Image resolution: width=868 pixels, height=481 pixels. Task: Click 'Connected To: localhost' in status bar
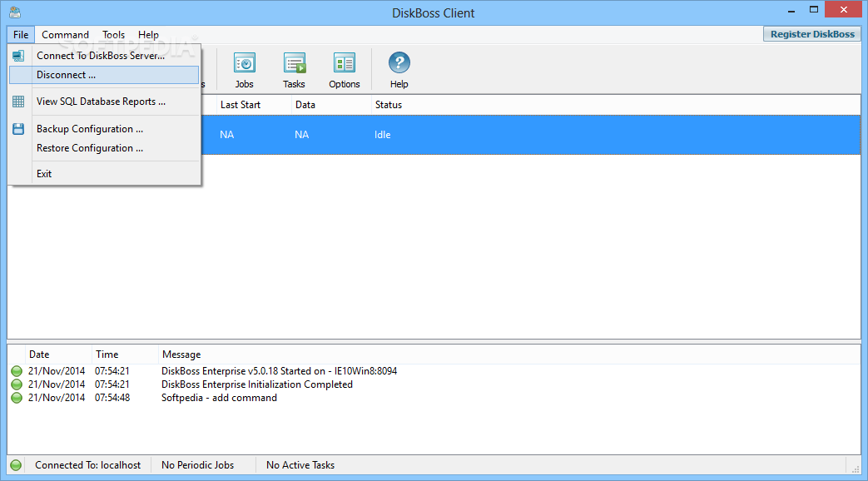pos(88,465)
